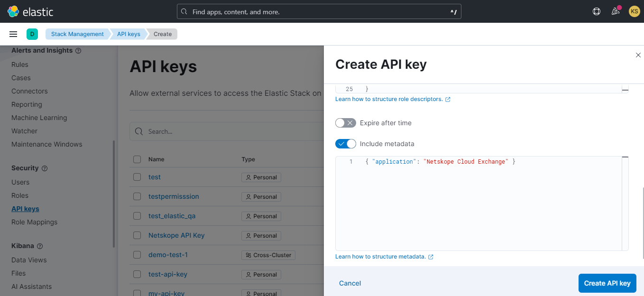Click the green D space avatar

32,34
